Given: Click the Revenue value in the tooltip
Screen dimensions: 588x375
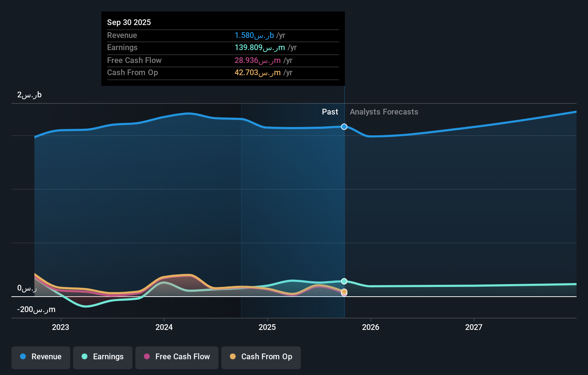Looking at the screenshot, I should click(x=253, y=35).
